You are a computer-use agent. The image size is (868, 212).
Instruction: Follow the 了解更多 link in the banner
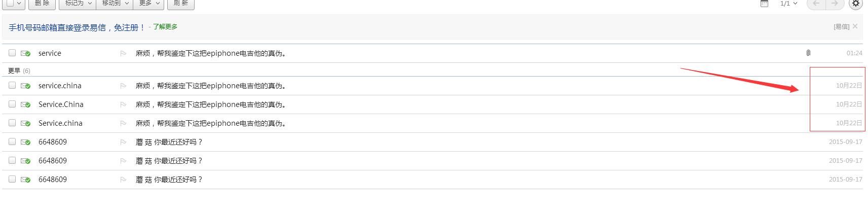(x=165, y=27)
